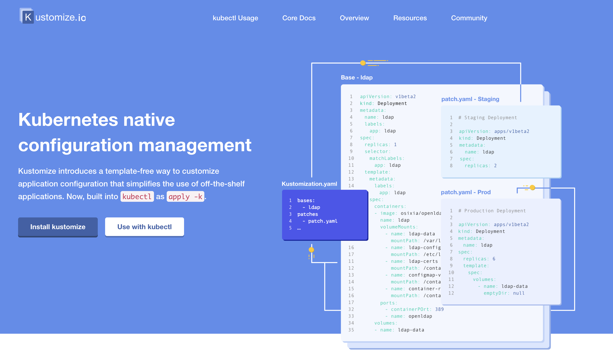
Task: Click 'replicas: 2' in Staging patch
Action: [480, 166]
